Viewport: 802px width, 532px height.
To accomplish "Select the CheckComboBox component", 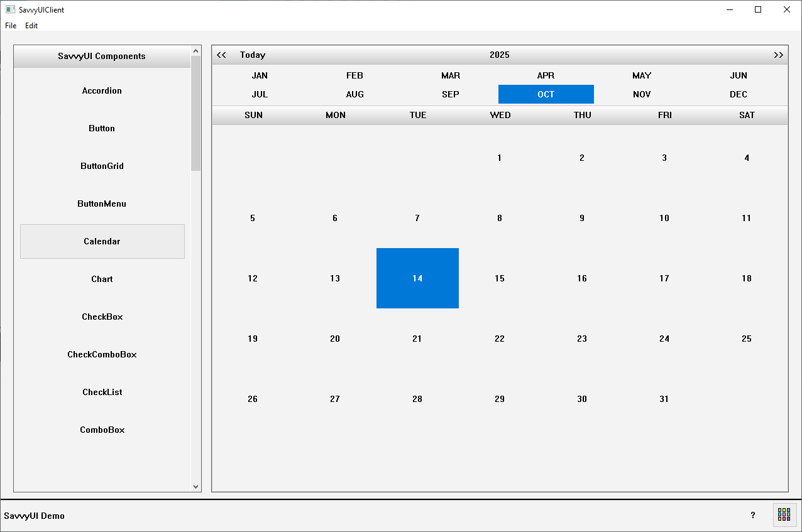I will [102, 354].
